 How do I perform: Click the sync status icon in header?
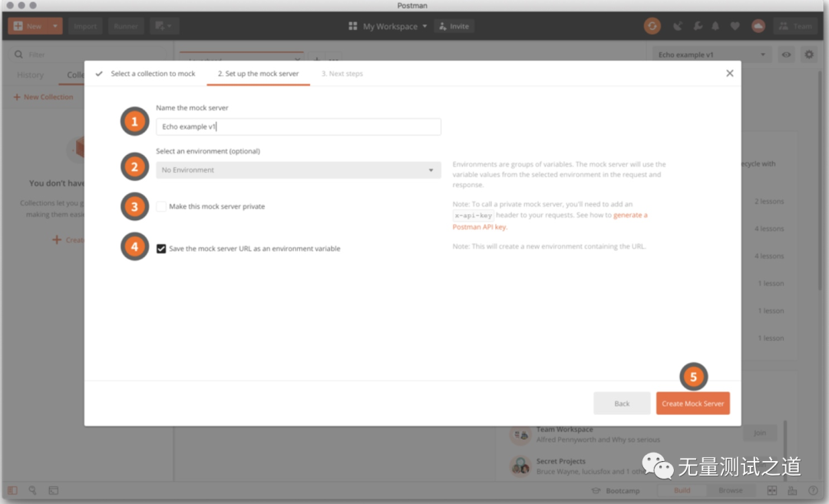coord(652,26)
